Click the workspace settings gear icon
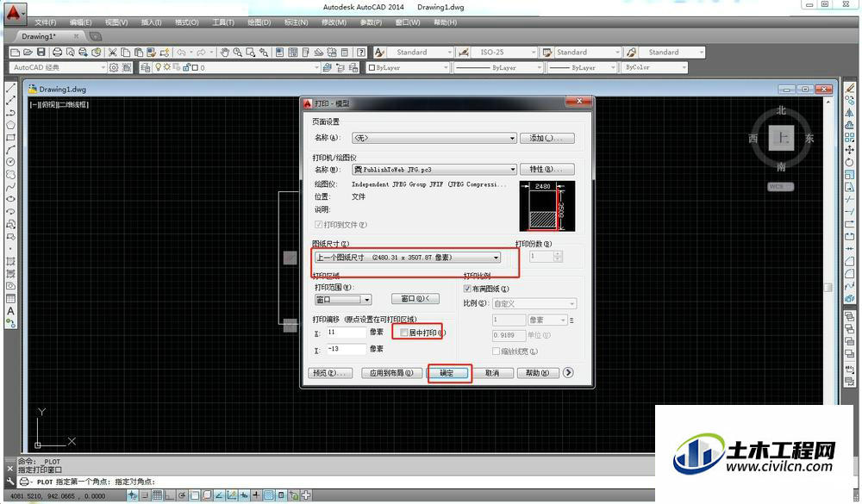Image resolution: width=862 pixels, height=504 pixels. point(114,67)
